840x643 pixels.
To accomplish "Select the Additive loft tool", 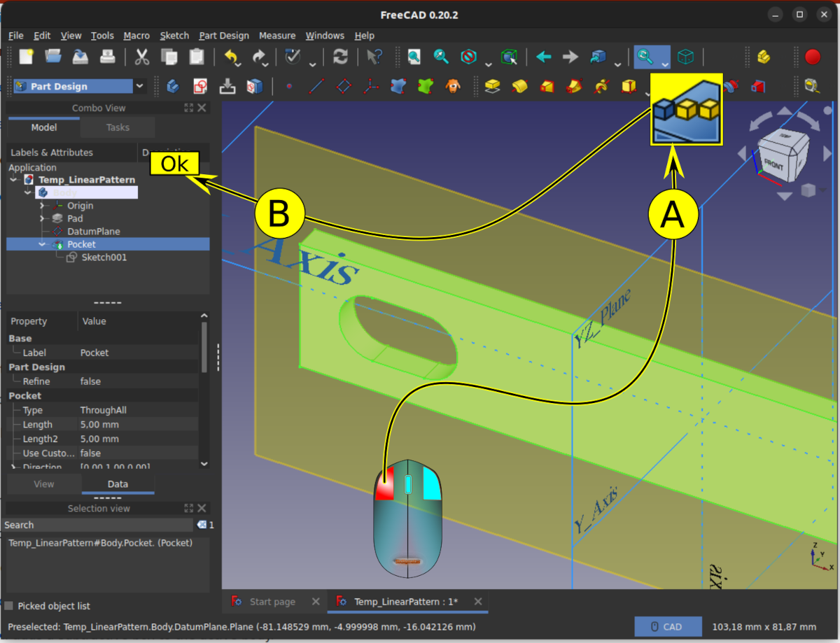I will click(547, 86).
